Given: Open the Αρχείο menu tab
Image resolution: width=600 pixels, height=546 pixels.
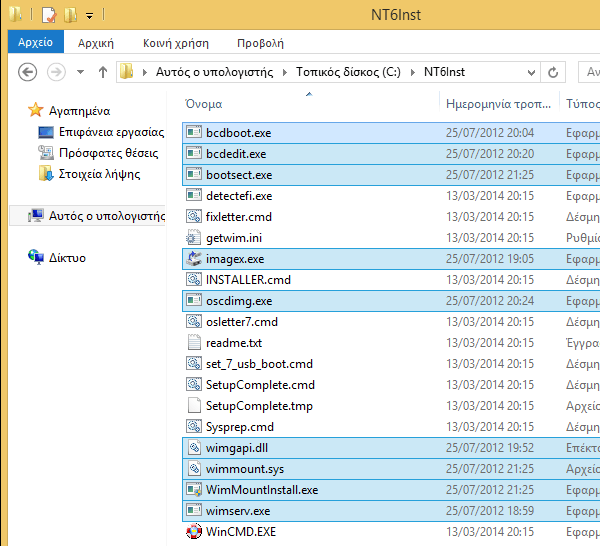Looking at the screenshot, I should [x=36, y=42].
